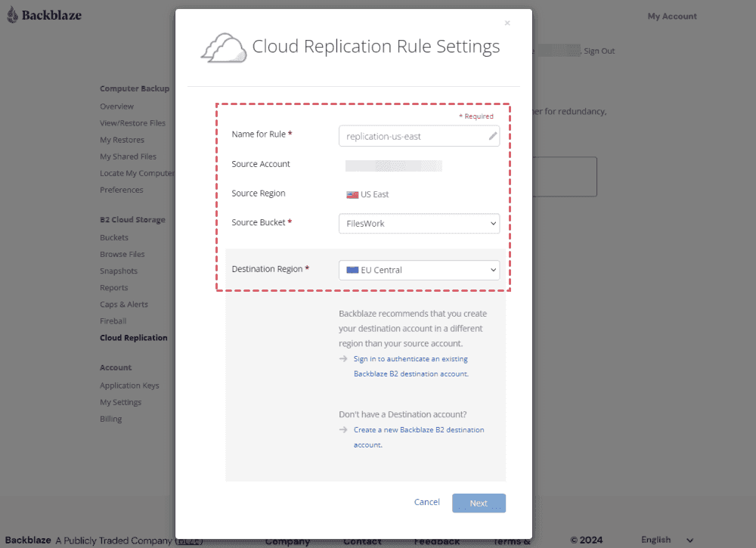
Task: Open the Destination Region dropdown
Action: point(419,270)
